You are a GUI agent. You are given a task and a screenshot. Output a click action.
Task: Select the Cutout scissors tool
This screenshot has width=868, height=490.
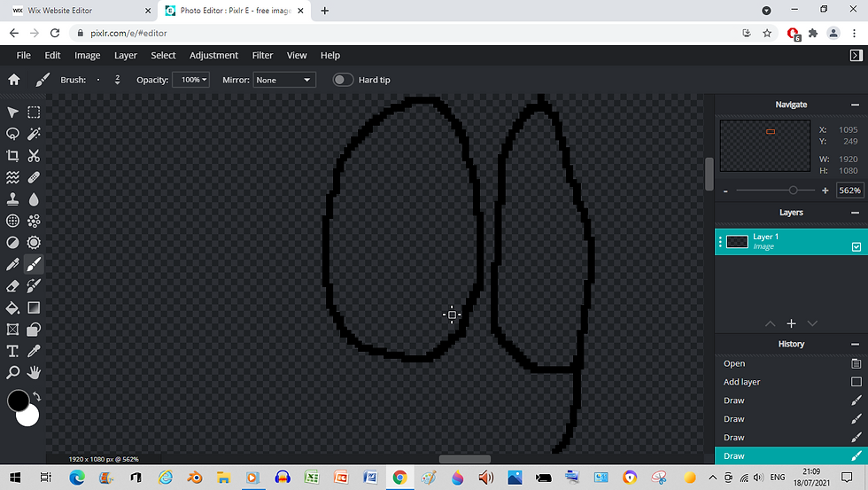(x=34, y=156)
